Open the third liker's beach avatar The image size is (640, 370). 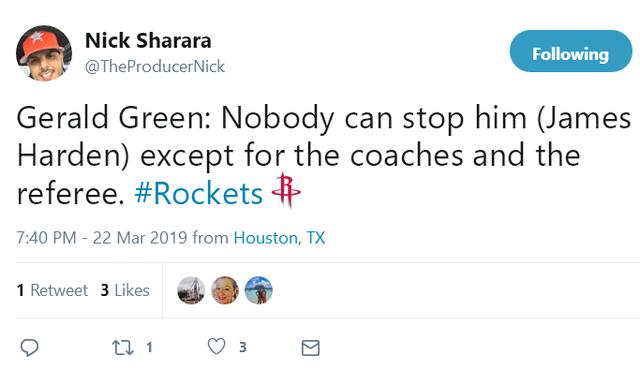pos(259,290)
